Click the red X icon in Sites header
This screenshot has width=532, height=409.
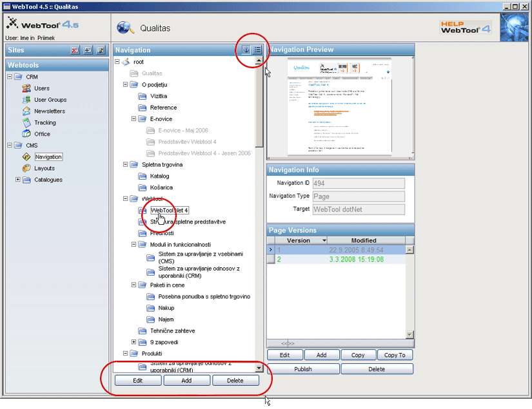75,50
